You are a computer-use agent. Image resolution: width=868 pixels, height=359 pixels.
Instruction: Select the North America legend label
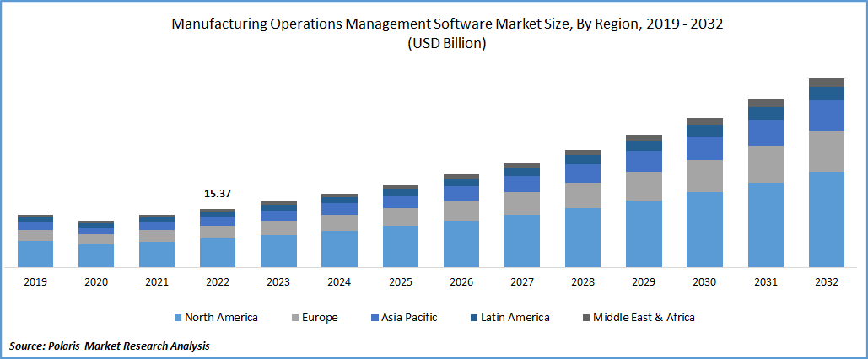221,318
